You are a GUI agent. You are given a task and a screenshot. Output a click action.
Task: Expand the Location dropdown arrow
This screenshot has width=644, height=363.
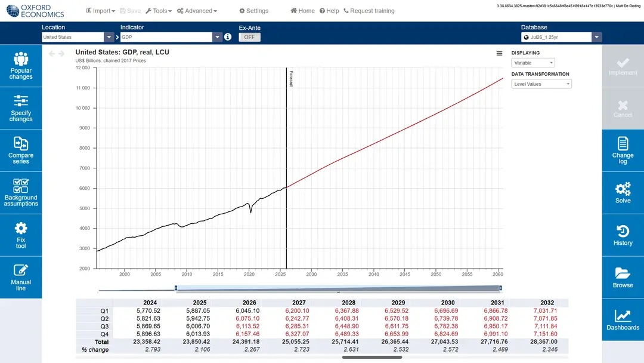[x=109, y=37]
